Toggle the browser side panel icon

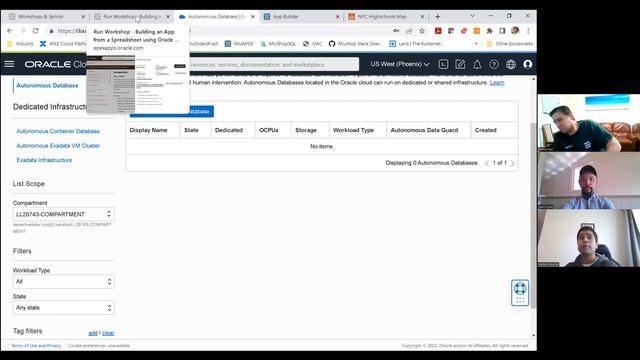(x=502, y=31)
